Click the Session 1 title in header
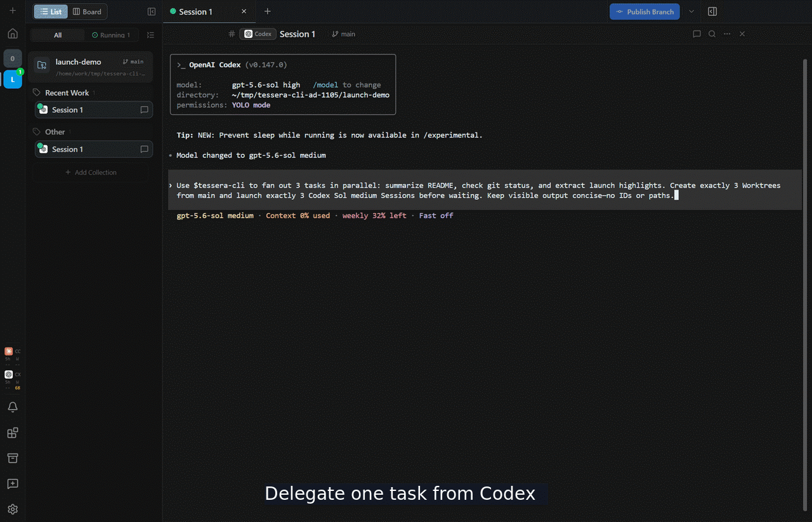The image size is (812, 522). click(298, 34)
